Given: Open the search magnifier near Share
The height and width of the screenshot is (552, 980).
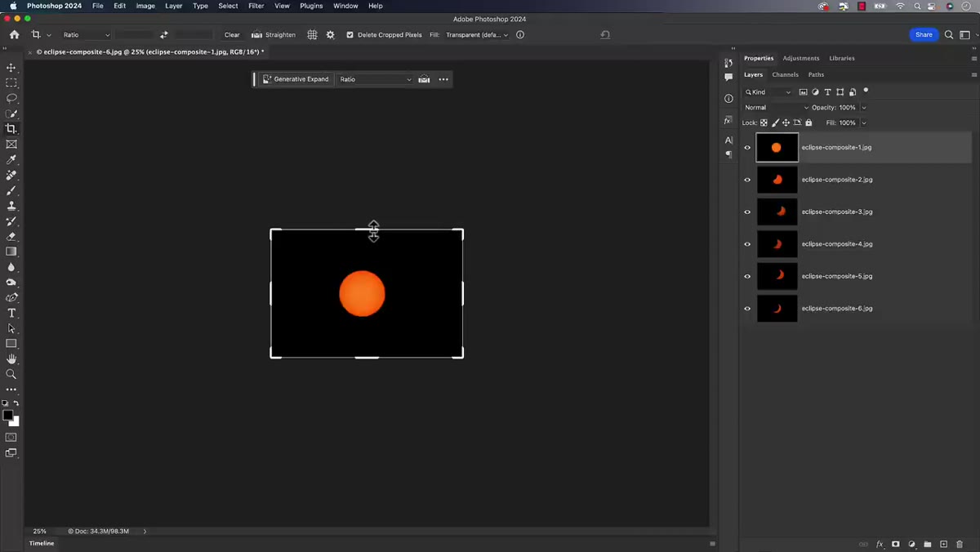Looking at the screenshot, I should pos(949,35).
